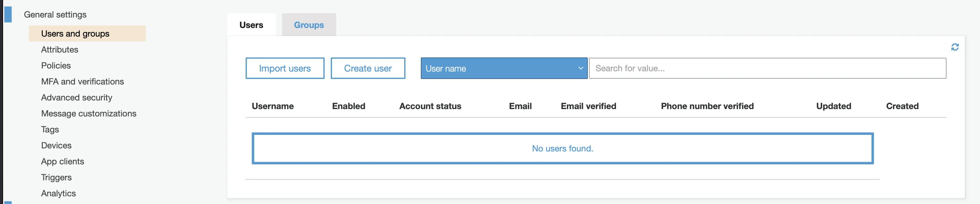The height and width of the screenshot is (204, 980).
Task: Open Advanced security settings
Action: (x=77, y=98)
